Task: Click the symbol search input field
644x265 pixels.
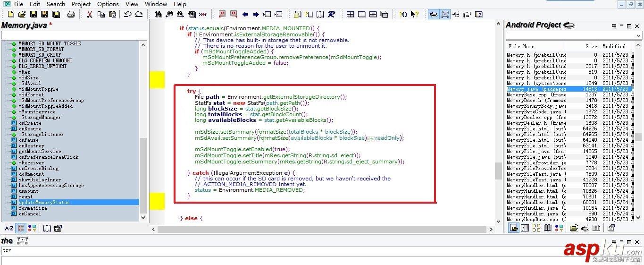Action: coord(73,35)
